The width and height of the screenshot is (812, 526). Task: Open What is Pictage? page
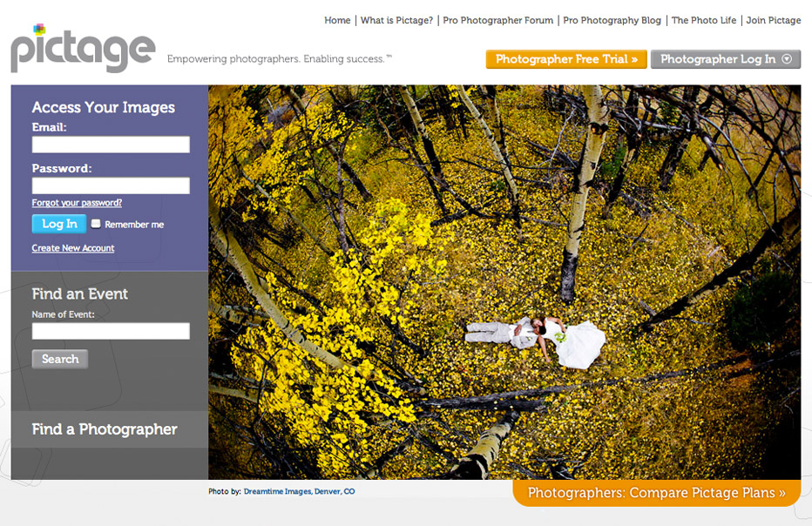coord(396,20)
